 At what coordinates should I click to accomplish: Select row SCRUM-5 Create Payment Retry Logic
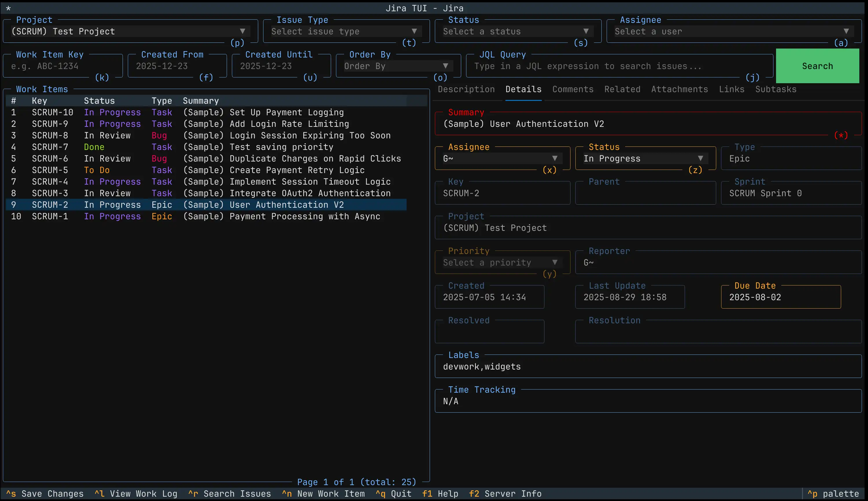click(206, 170)
